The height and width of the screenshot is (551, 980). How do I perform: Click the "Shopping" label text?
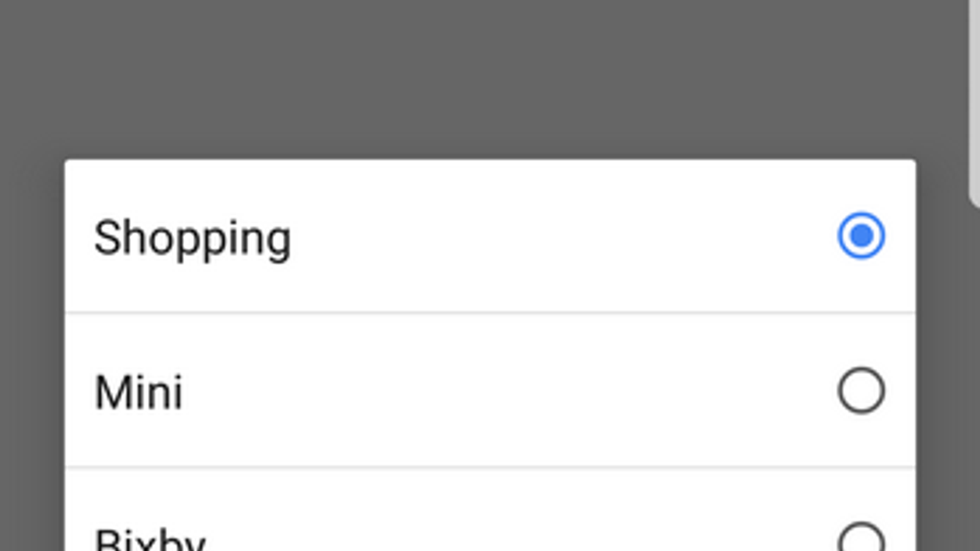click(192, 238)
